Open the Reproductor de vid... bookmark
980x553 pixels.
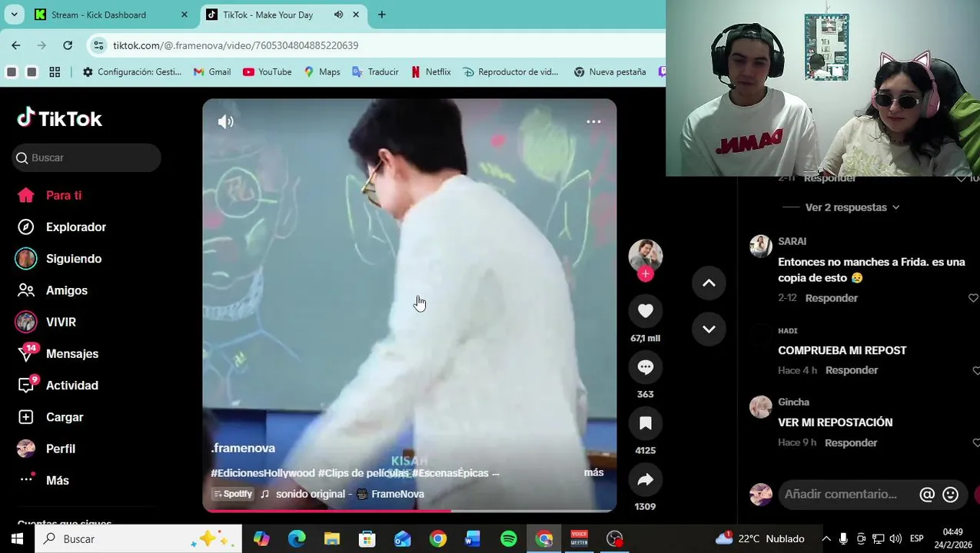tap(510, 72)
